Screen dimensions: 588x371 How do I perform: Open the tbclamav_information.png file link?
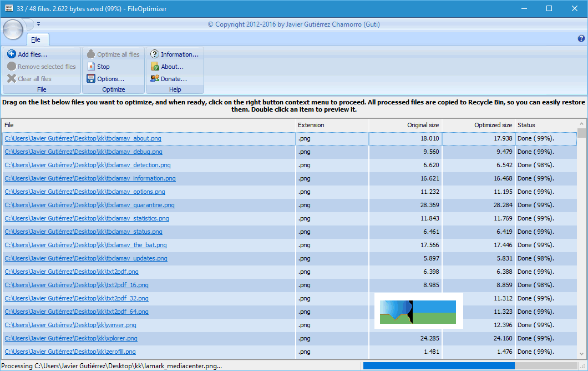90,178
